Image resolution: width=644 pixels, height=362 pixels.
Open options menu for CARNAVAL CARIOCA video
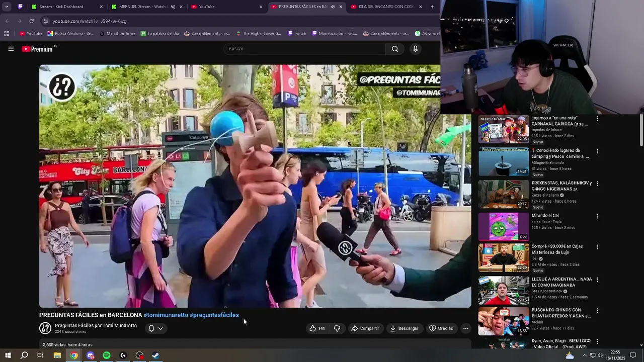(597, 119)
